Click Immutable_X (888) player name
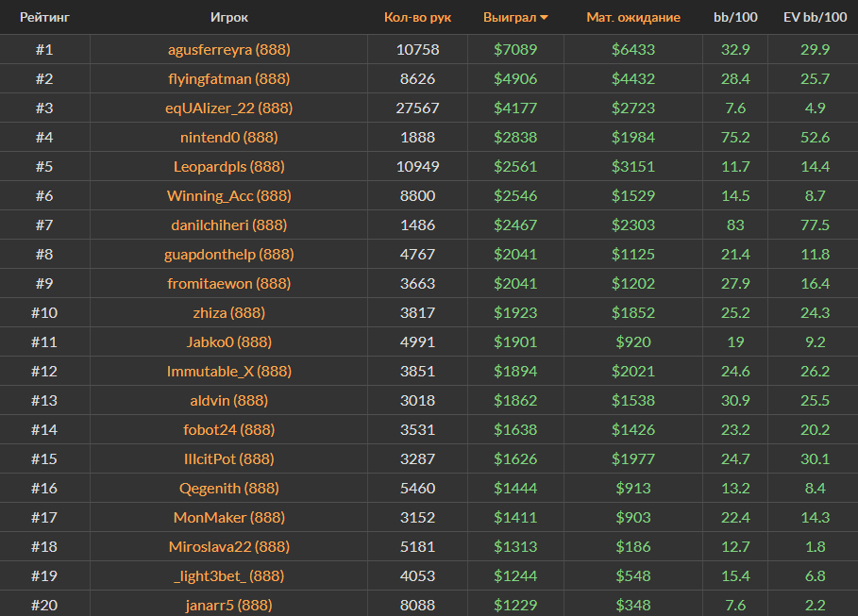Image resolution: width=858 pixels, height=616 pixels. pos(228,371)
